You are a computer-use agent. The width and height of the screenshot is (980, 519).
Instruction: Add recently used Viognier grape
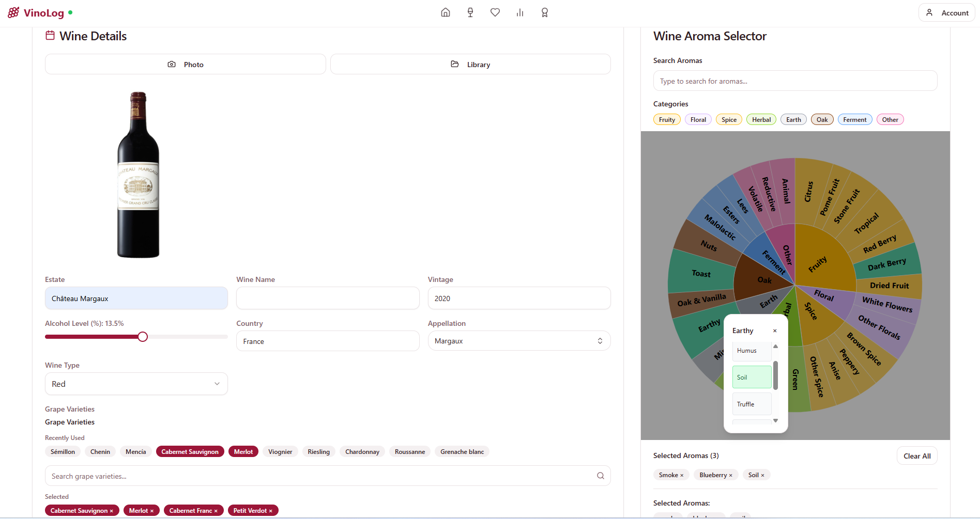[x=280, y=452]
